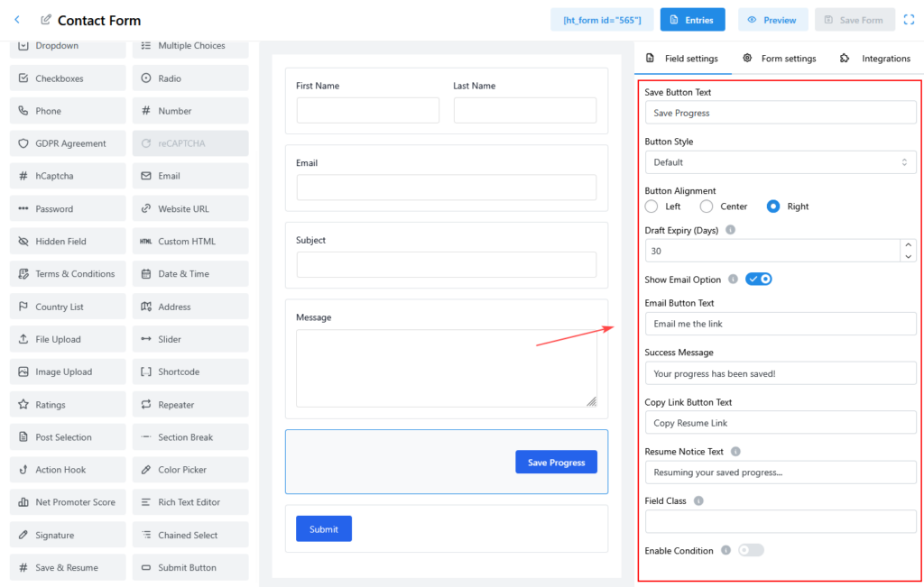Image resolution: width=924 pixels, height=587 pixels.
Task: Click the Preview button
Action: click(x=772, y=20)
